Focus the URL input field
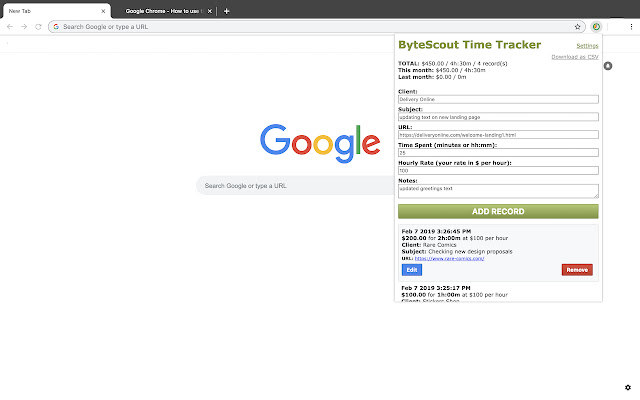Image resolution: width=640 pixels, height=400 pixels. point(498,135)
